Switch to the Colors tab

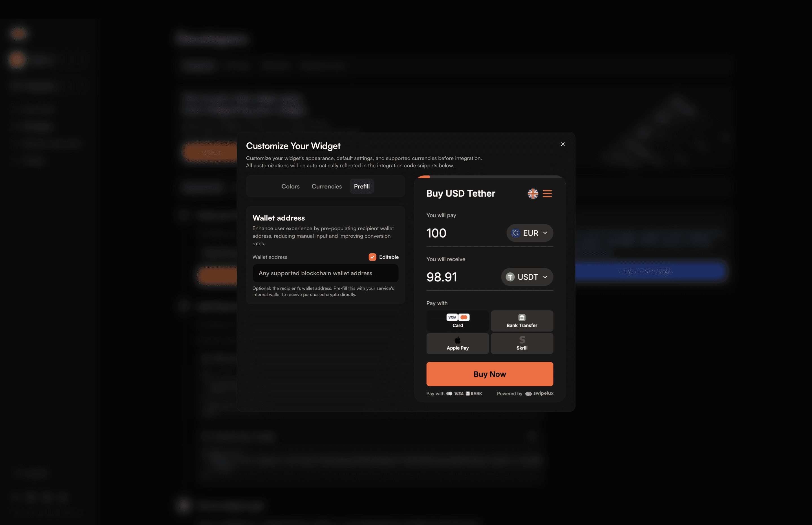click(x=290, y=186)
